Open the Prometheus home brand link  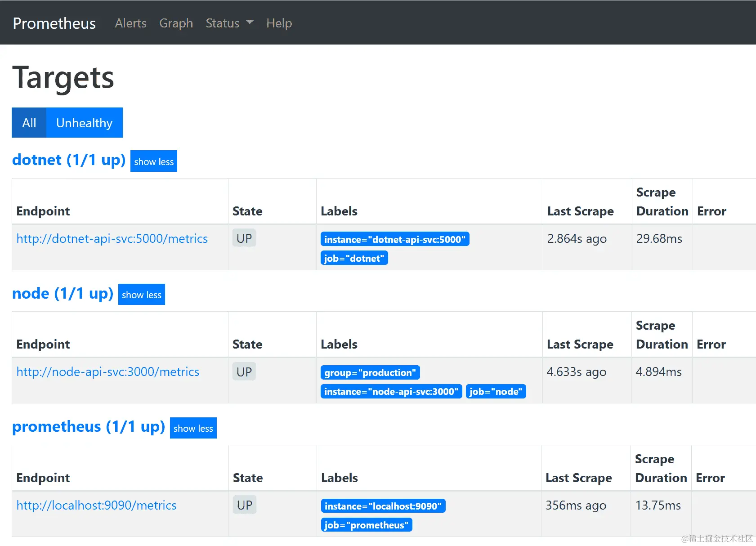(x=54, y=23)
